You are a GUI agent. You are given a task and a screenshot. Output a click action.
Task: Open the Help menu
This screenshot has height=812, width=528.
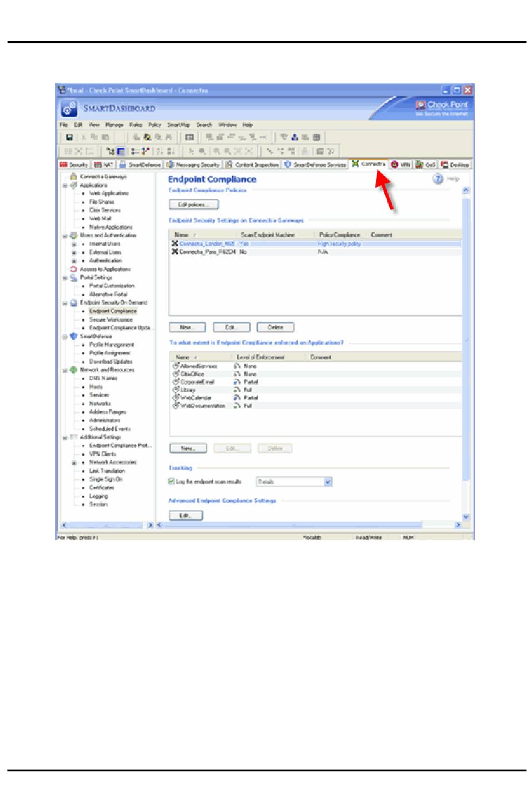point(247,125)
